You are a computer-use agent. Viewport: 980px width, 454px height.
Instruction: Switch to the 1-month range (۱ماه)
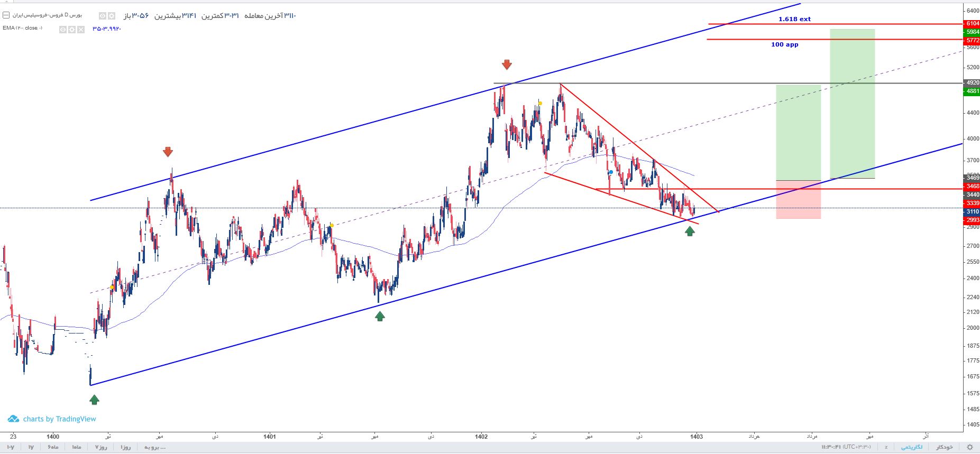point(77,448)
